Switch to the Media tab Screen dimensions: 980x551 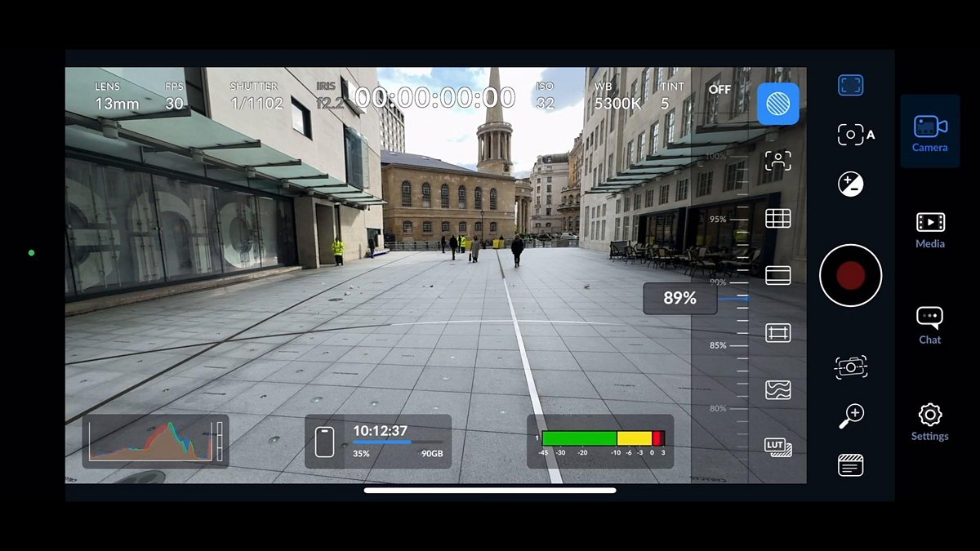coord(929,229)
